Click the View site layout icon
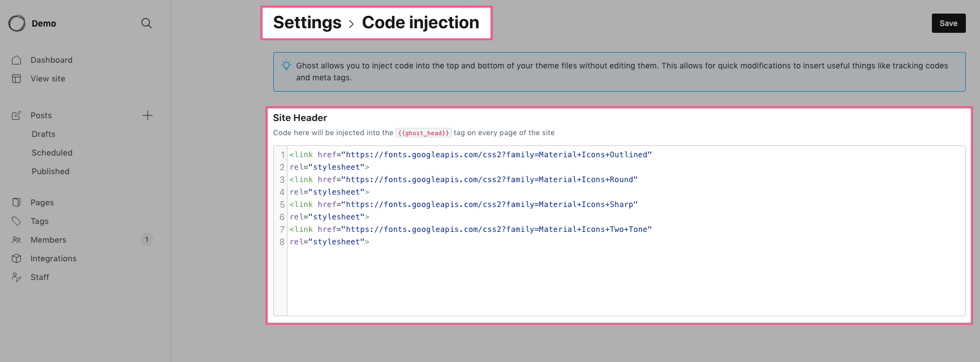 [16, 79]
